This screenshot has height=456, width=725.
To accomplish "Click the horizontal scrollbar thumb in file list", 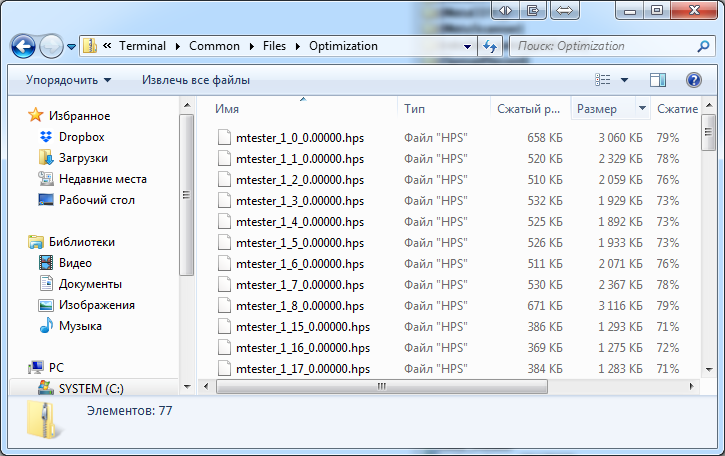I will pyautogui.click(x=381, y=386).
